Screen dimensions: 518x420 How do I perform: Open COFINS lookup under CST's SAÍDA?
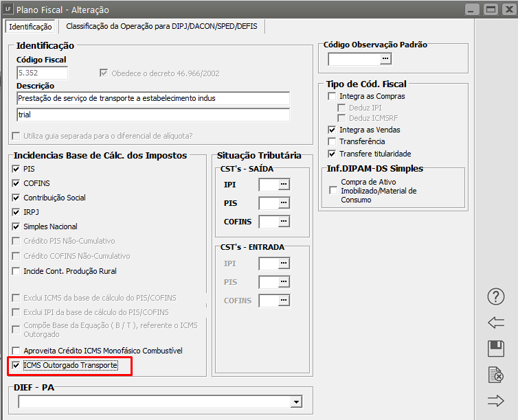283,222
